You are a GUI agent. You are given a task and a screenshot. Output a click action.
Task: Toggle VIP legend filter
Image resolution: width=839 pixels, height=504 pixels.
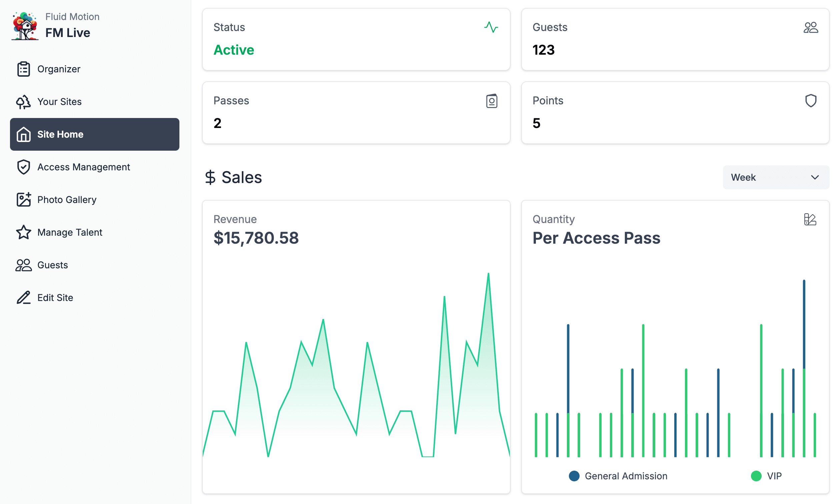tap(769, 476)
